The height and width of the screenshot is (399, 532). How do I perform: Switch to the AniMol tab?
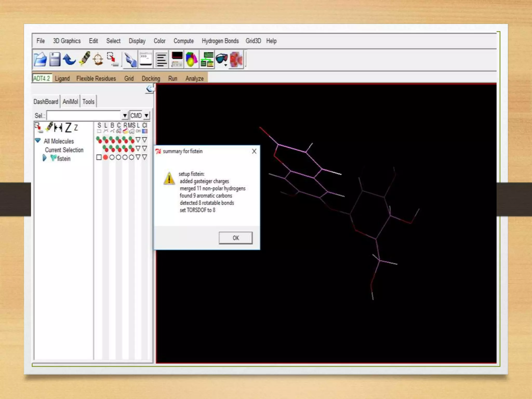[70, 102]
